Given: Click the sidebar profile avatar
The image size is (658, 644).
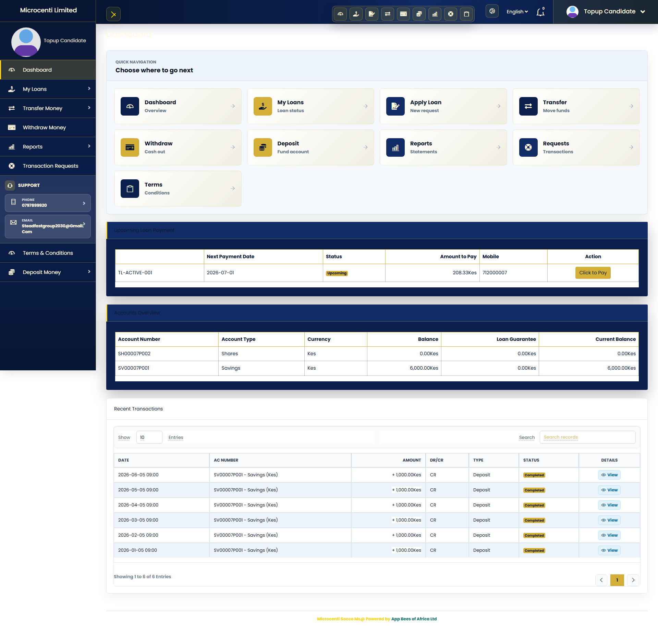Looking at the screenshot, I should coord(26,42).
